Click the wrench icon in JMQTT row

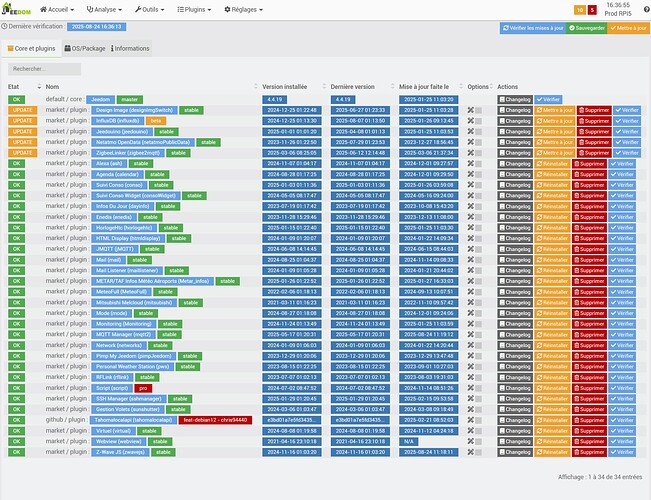click(470, 249)
